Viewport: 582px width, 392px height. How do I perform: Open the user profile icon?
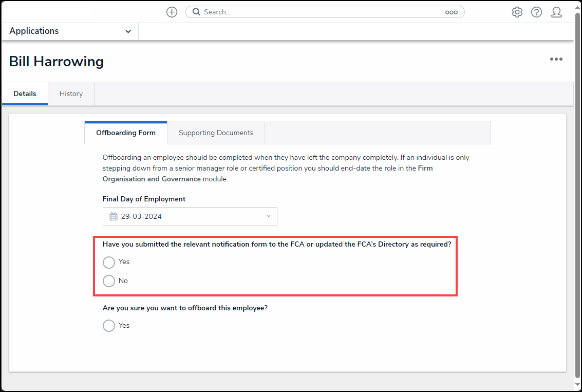click(556, 12)
